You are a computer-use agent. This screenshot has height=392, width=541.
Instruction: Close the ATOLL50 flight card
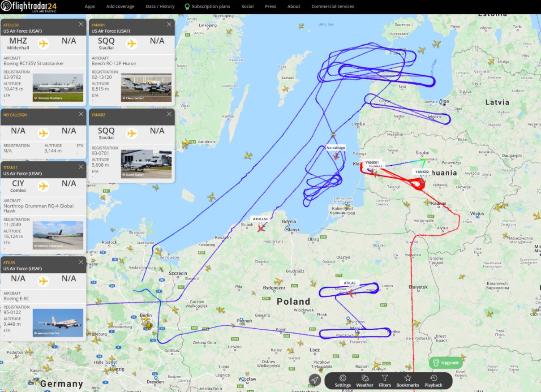pyautogui.click(x=81, y=24)
